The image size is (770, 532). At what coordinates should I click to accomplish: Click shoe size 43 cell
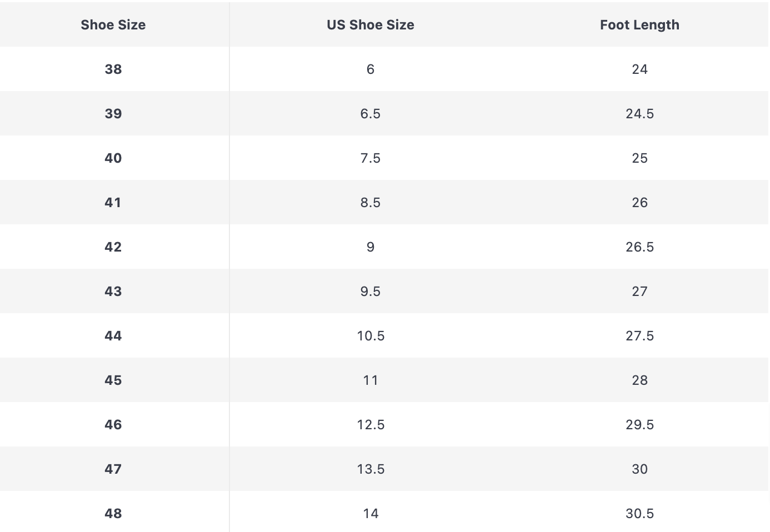point(113,292)
